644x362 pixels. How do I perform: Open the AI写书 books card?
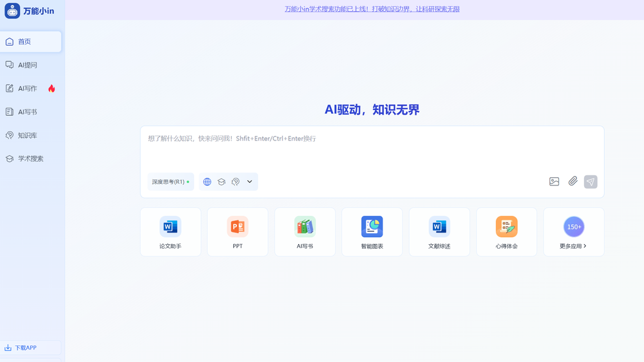click(x=305, y=232)
